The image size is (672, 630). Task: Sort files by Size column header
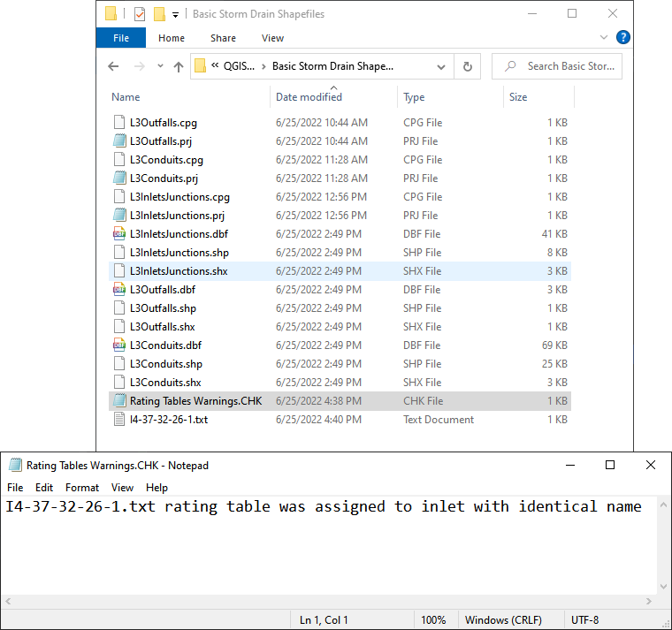point(518,97)
